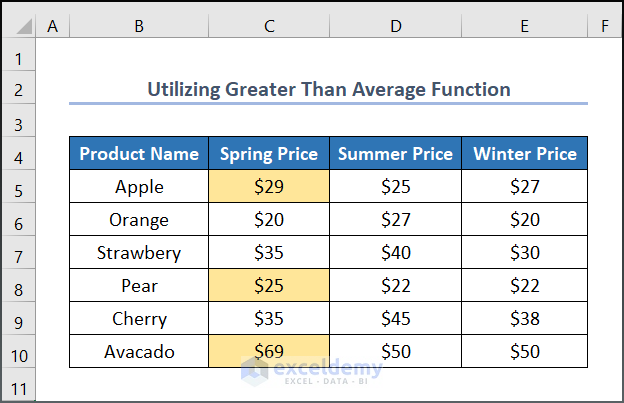Screen dimensions: 624x403
Task: Click the Pear highlighted $25 cell
Action: click(x=268, y=286)
